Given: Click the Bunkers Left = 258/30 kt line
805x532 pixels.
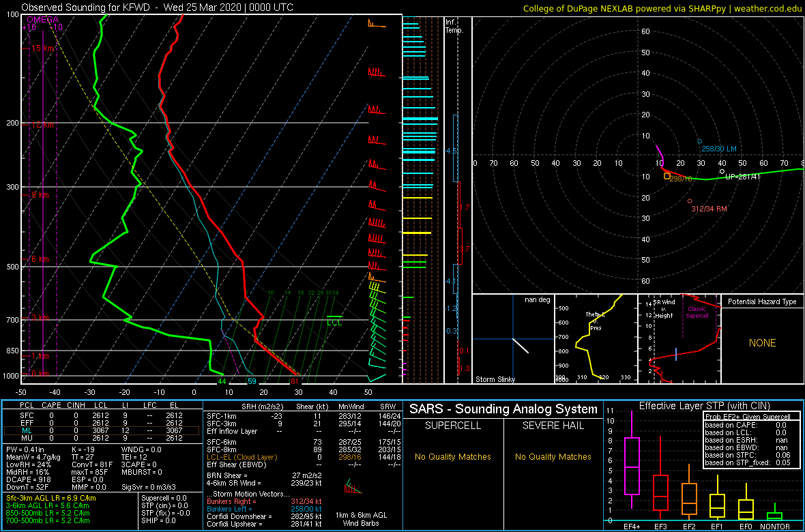Looking at the screenshot, I should click(263, 508).
